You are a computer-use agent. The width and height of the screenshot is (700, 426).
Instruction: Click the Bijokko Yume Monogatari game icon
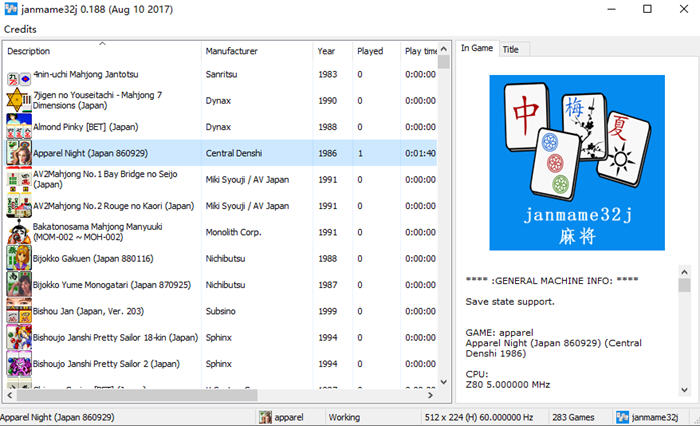pyautogui.click(x=19, y=284)
